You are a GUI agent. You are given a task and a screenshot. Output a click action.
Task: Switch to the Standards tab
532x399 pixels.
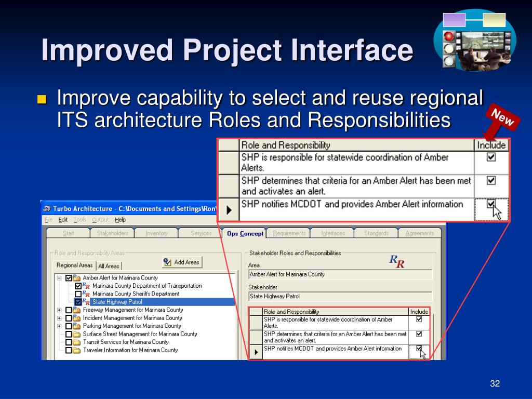pos(376,233)
